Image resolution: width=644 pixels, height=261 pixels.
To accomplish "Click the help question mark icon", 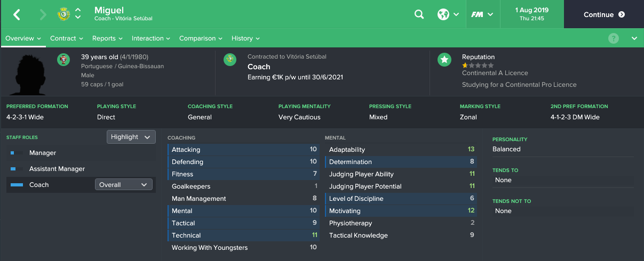I will [614, 38].
